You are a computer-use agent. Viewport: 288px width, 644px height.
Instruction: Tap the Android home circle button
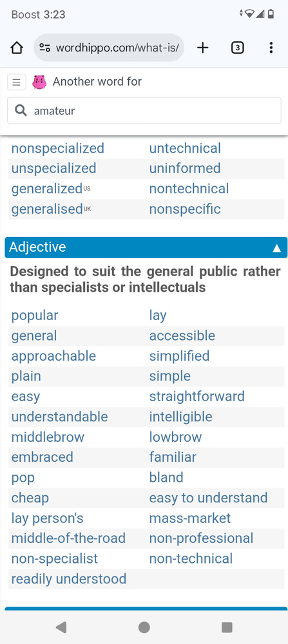tap(144, 627)
